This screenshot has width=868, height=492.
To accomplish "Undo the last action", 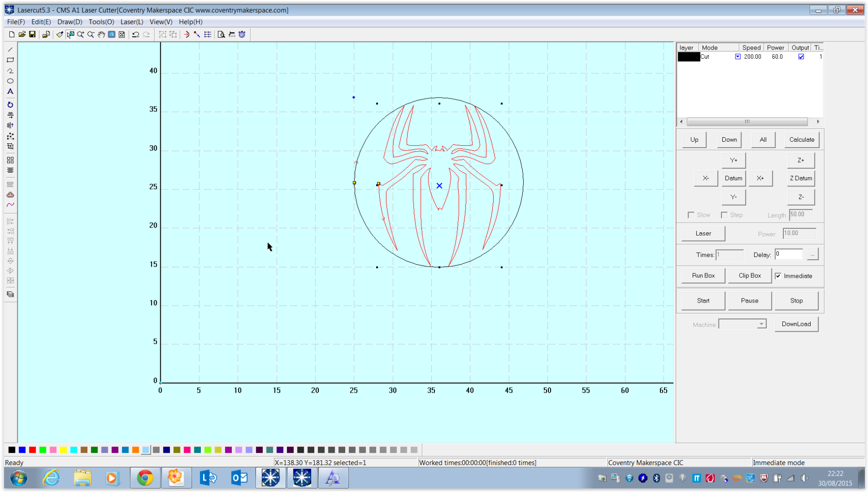I will click(x=135, y=34).
